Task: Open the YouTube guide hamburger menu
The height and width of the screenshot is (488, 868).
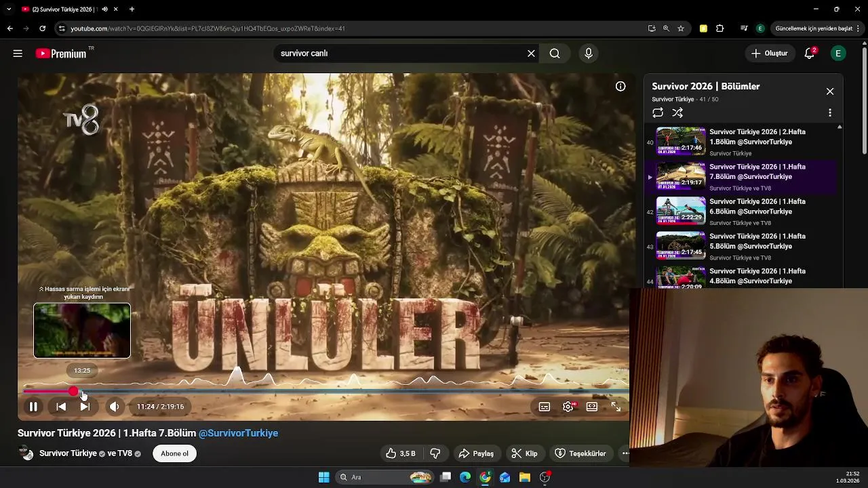Action: 18,54
